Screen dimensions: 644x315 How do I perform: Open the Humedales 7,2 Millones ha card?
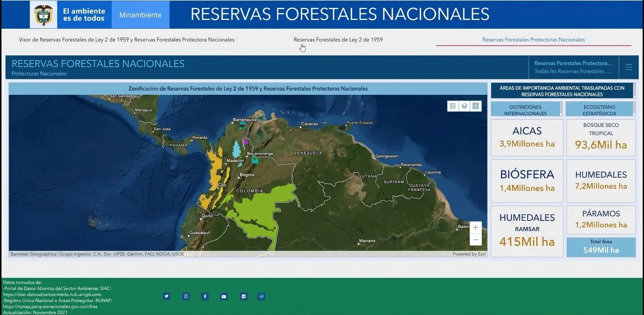click(x=601, y=181)
